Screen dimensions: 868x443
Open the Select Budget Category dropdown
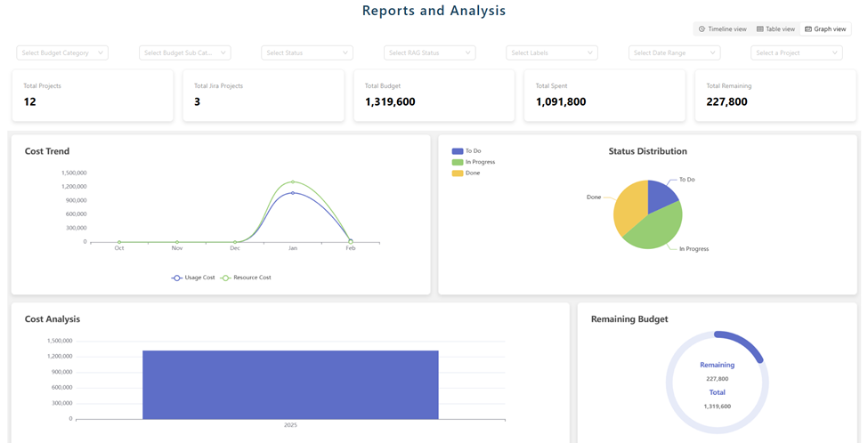62,53
